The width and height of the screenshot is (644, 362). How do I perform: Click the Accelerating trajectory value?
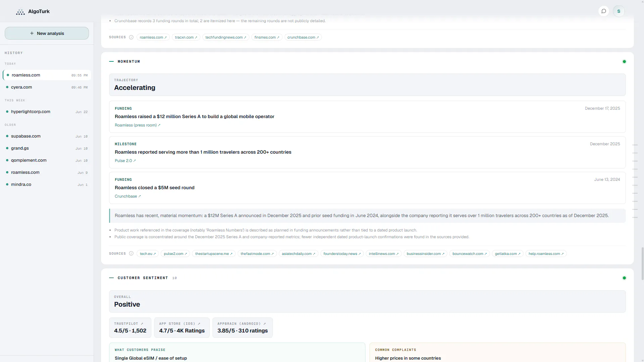click(135, 88)
